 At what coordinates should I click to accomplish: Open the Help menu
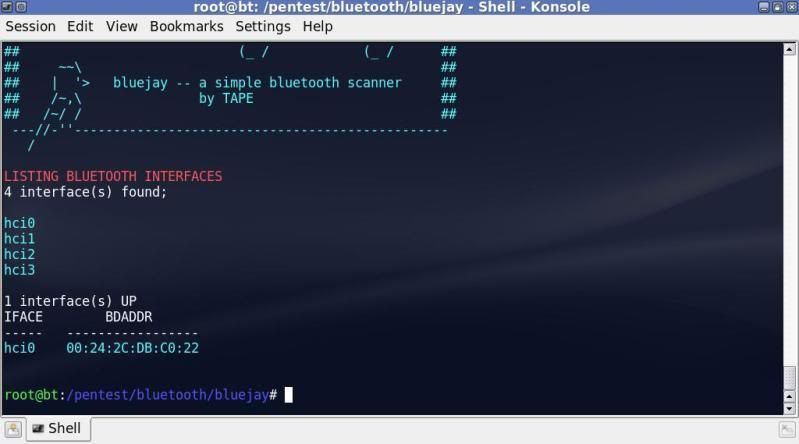coord(317,27)
